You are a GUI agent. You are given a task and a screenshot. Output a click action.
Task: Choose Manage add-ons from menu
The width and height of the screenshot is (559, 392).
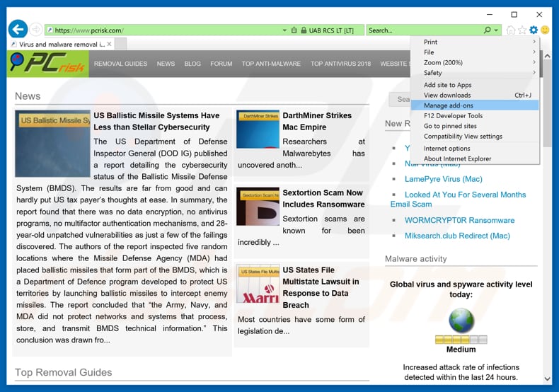click(475, 105)
